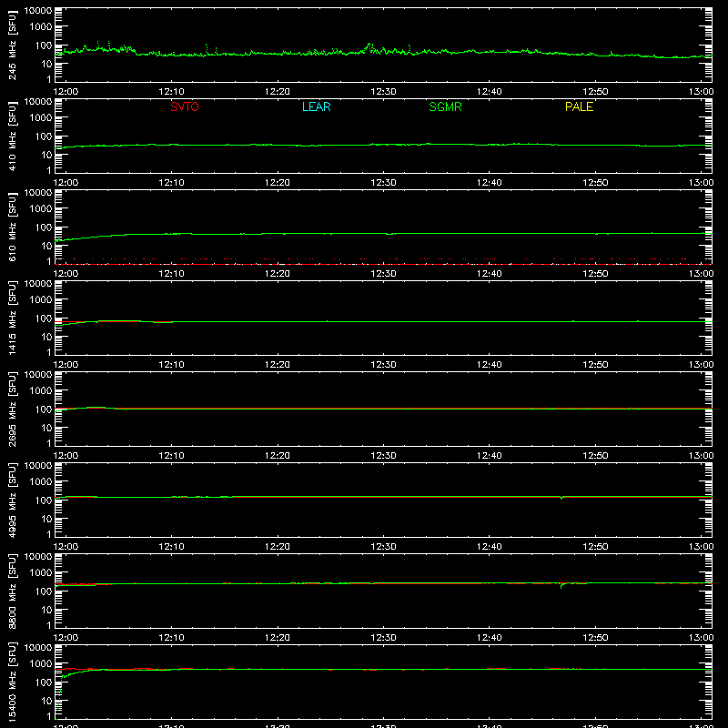Click the 10000 tick label on the 2695 MHz plot

pos(38,374)
